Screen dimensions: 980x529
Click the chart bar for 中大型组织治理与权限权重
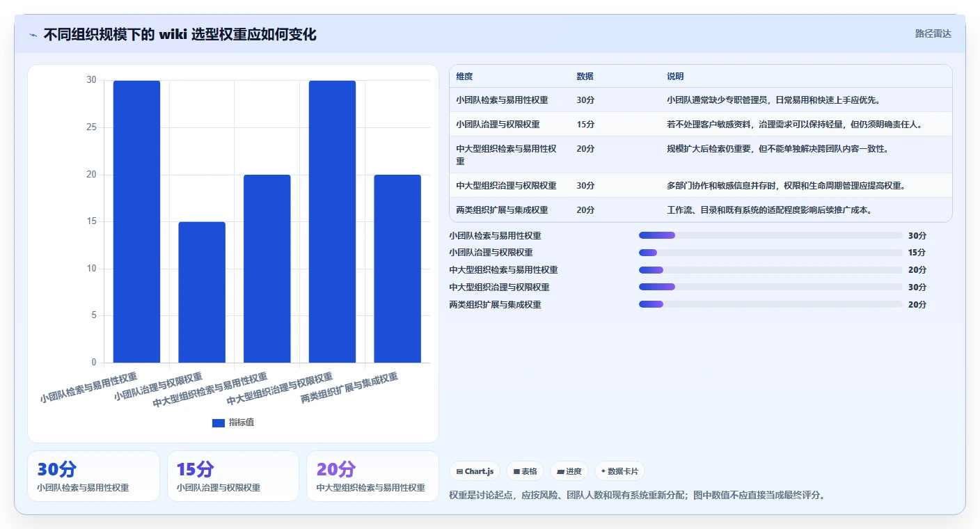pos(332,221)
